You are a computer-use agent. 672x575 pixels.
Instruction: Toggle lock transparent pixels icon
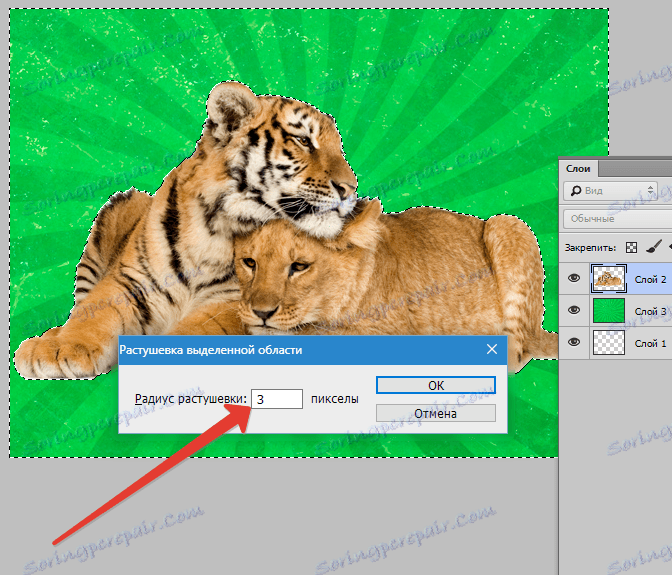click(631, 247)
